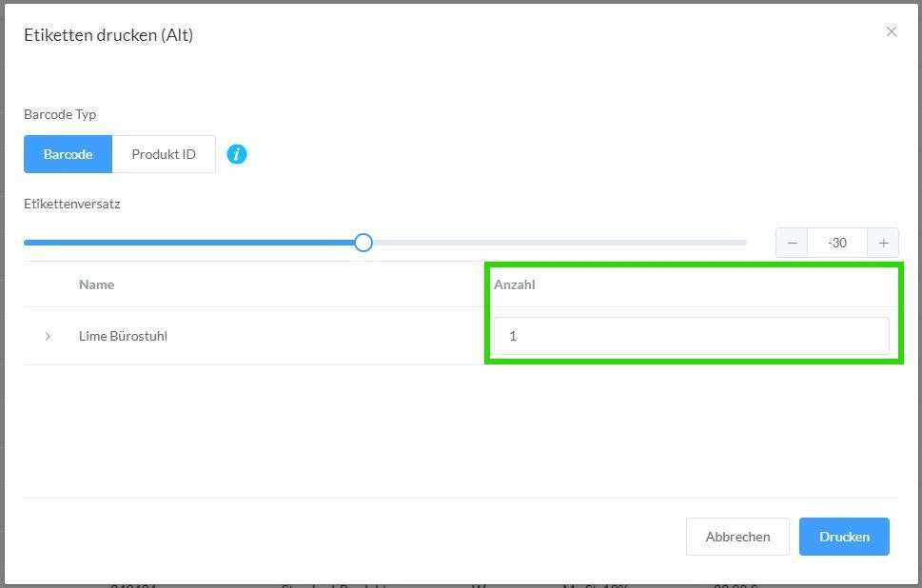Click the Etiketten drucken (Alt) title
The width and height of the screenshot is (922, 588).
[x=108, y=35]
